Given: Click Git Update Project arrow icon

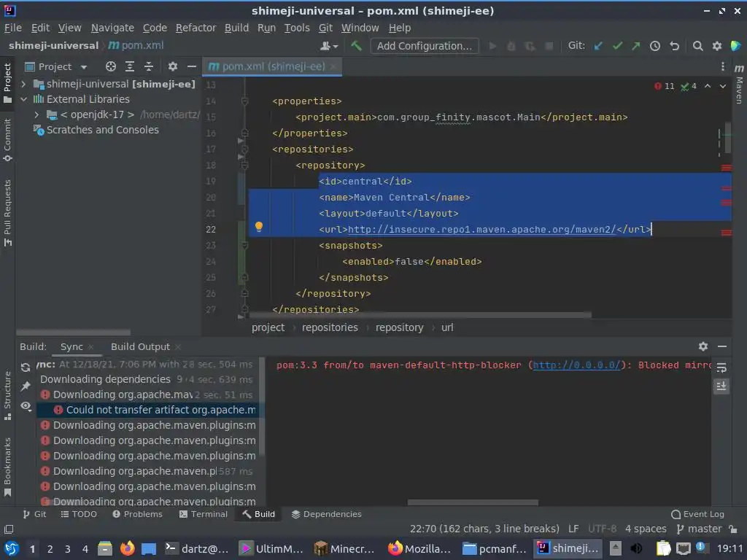Looking at the screenshot, I should point(598,46).
